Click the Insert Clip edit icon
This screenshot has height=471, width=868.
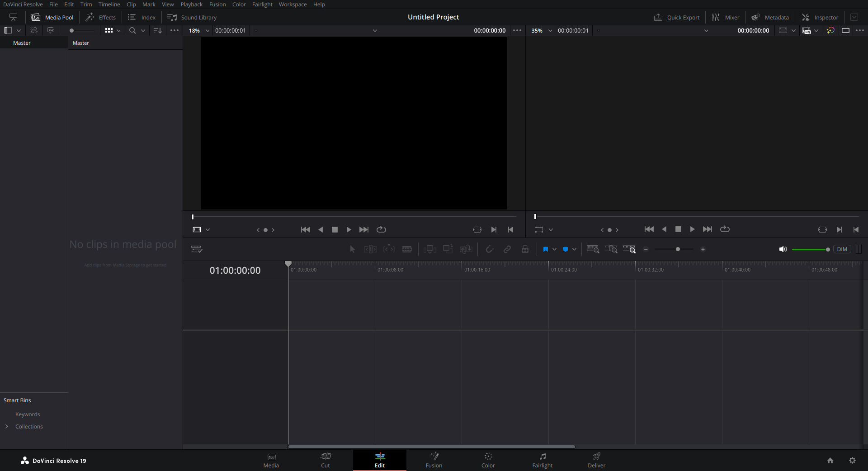point(429,249)
